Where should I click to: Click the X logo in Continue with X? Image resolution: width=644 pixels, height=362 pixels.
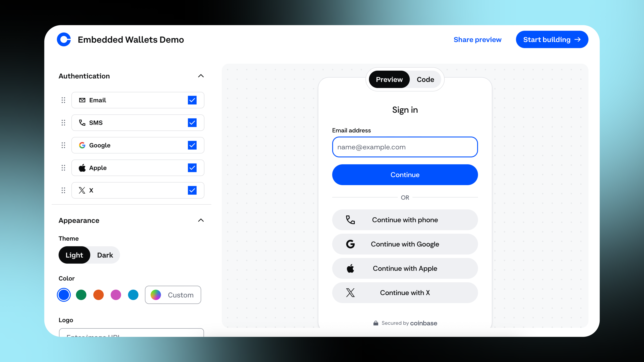(350, 293)
